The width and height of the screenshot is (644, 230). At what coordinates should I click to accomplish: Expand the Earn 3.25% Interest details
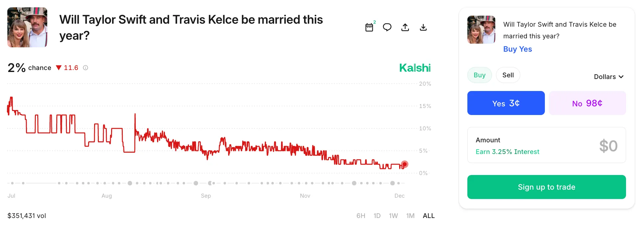coord(508,152)
